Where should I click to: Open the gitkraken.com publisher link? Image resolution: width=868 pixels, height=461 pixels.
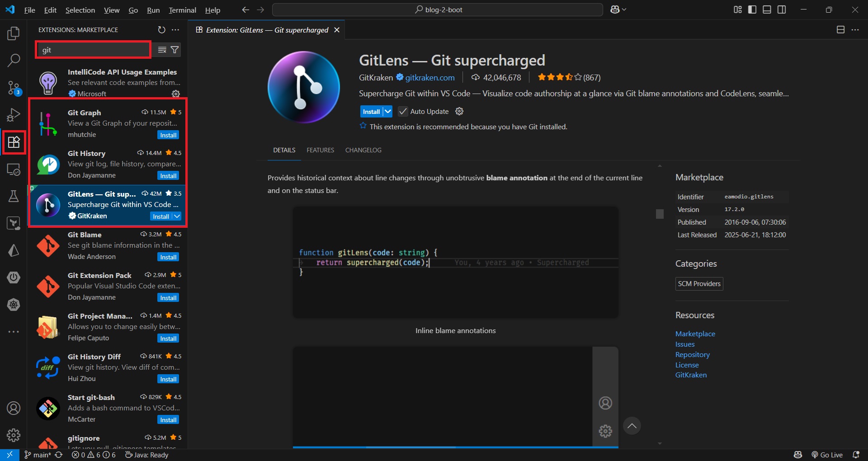point(430,77)
